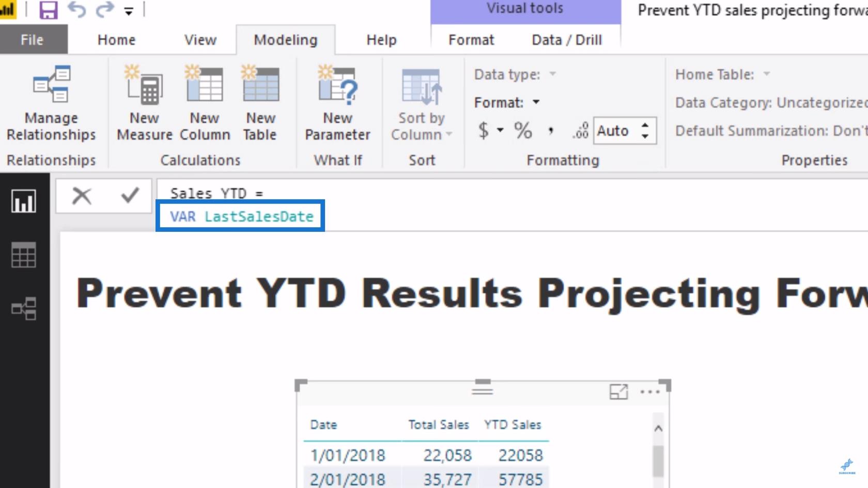The height and width of the screenshot is (488, 868).
Task: Switch to Report view in sidebar
Action: pyautogui.click(x=24, y=200)
